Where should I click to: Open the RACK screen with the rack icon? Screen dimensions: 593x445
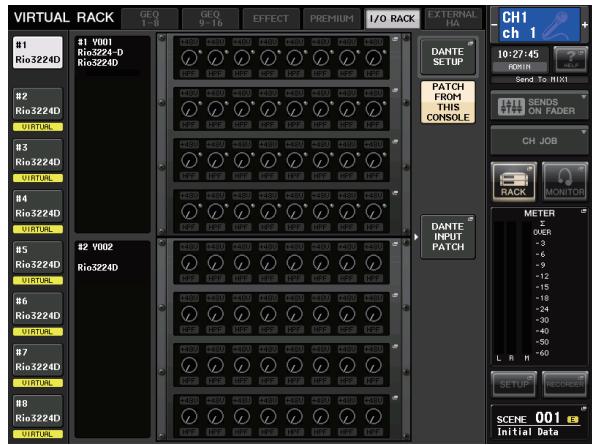[514, 182]
